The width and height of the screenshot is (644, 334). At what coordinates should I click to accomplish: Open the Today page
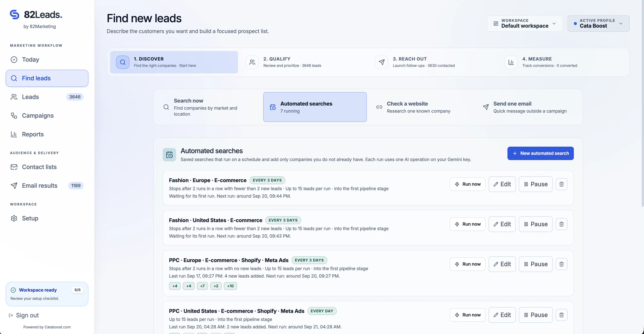(47, 60)
